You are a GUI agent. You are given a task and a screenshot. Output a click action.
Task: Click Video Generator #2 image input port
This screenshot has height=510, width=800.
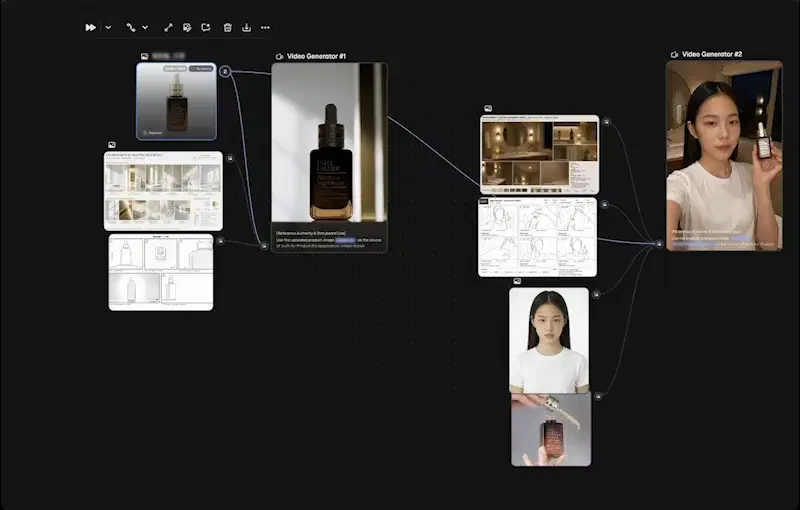(659, 244)
